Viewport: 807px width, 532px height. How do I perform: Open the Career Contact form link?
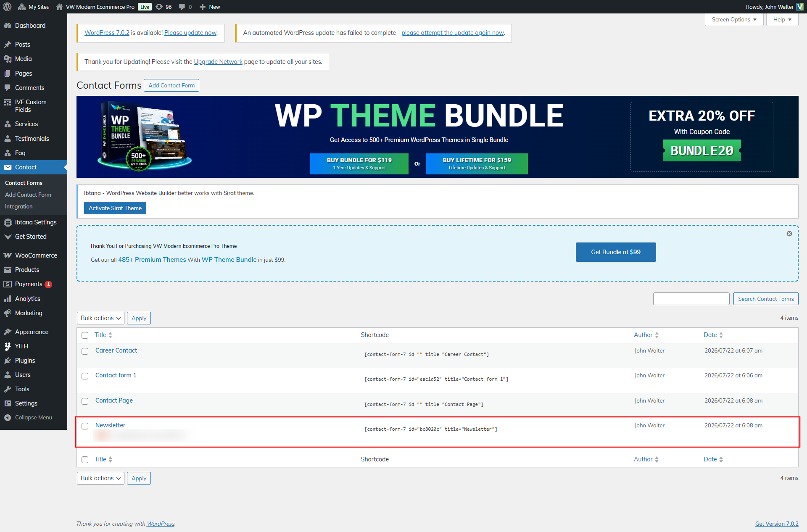116,350
